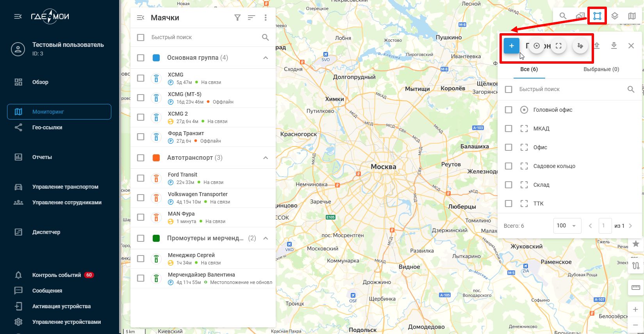Click the blue plus add geofence button

pyautogui.click(x=511, y=46)
